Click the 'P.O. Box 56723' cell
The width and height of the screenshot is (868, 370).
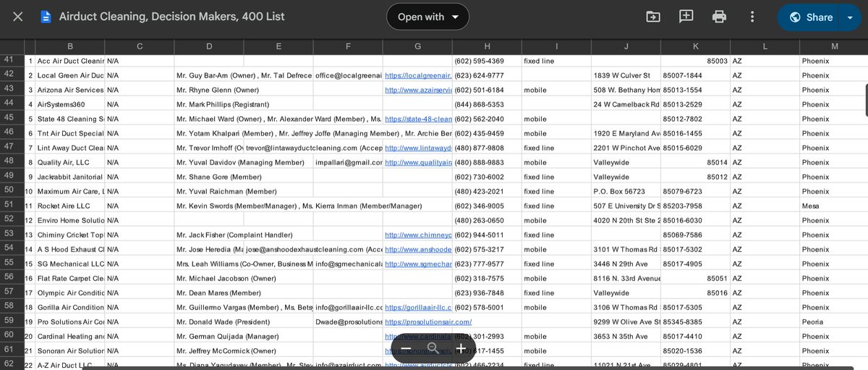[626, 191]
